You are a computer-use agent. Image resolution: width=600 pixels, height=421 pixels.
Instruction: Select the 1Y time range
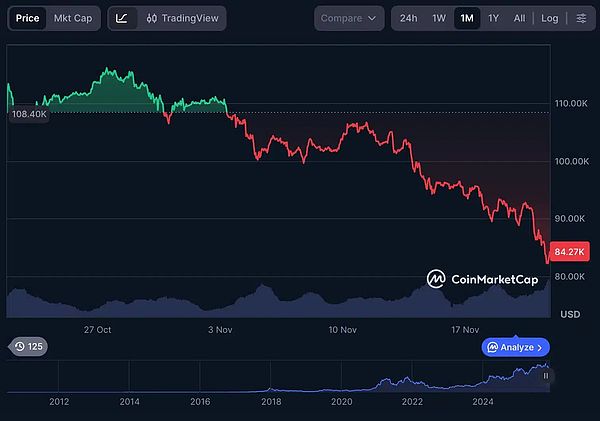tap(493, 18)
